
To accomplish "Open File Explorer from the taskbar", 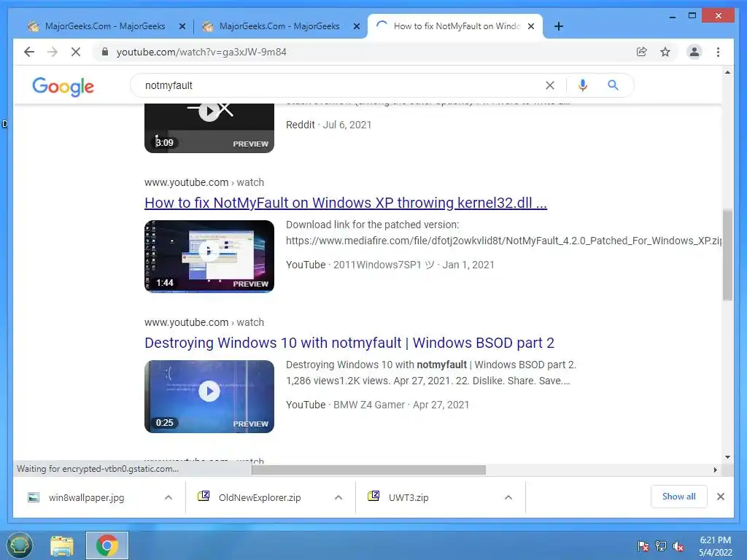I will pos(62,545).
